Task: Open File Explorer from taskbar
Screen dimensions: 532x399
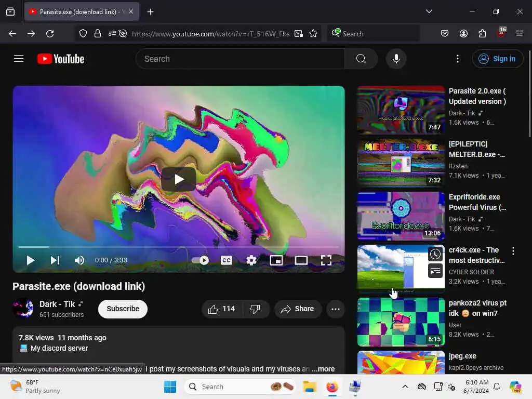Action: [x=310, y=387]
